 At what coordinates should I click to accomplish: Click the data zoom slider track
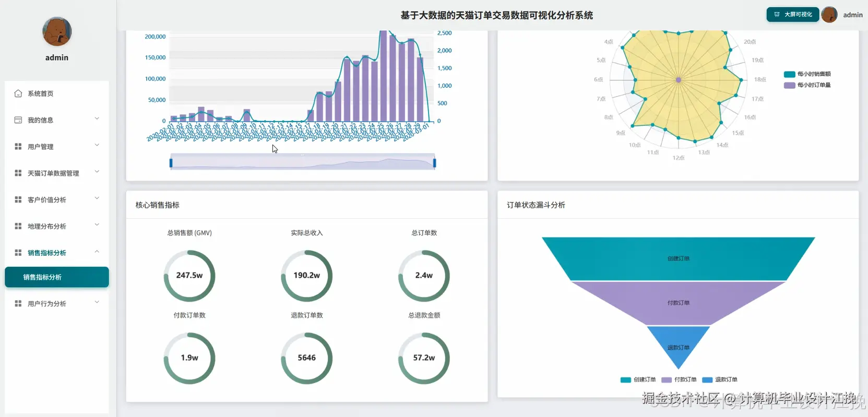pyautogui.click(x=303, y=162)
